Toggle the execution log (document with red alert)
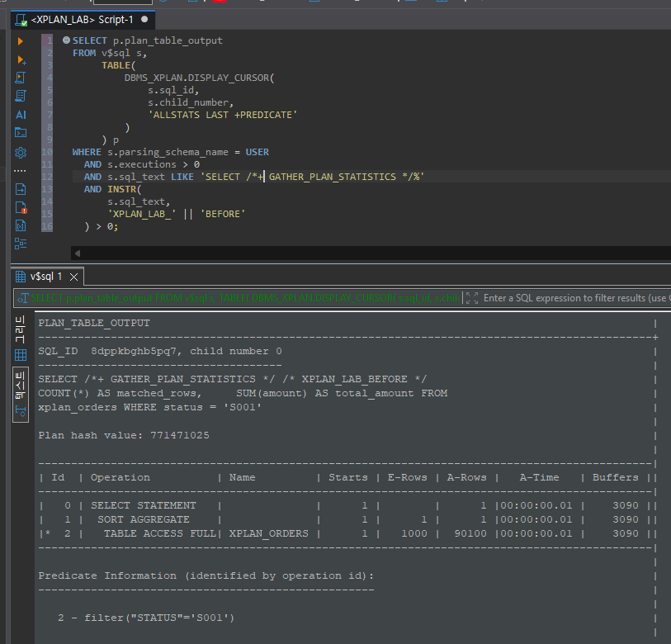The image size is (671, 644). coord(21,208)
